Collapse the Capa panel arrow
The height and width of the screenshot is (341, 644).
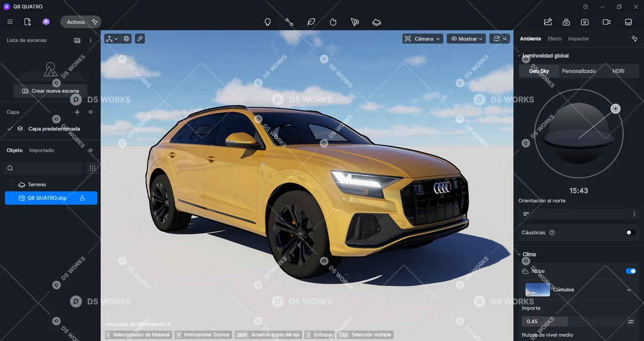pos(91,112)
